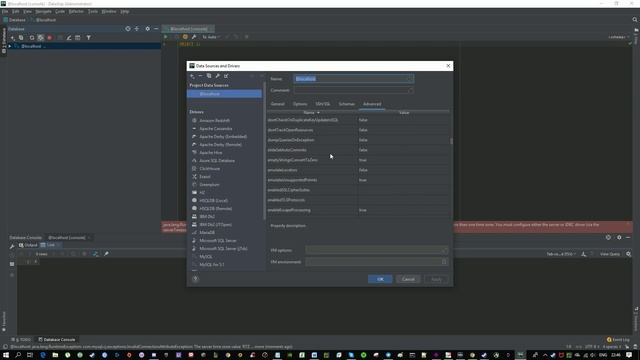Open the Database Console bottom tool tab
Image resolution: width=640 pixels, height=360 pixels.
point(57,340)
